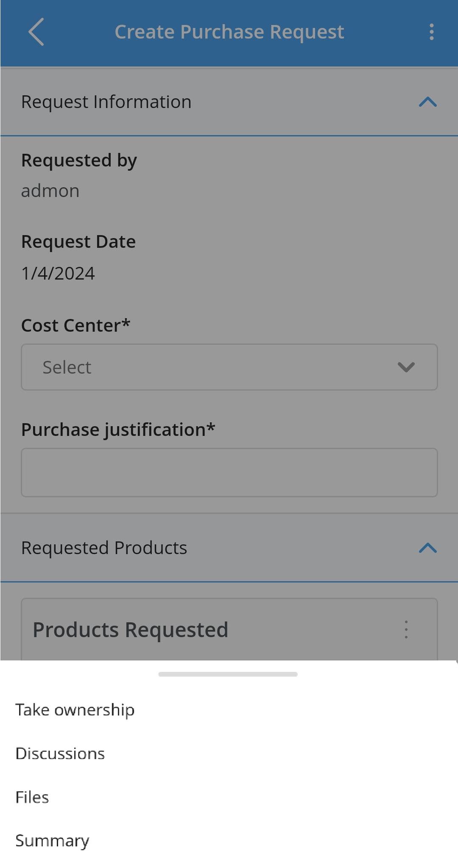
Task: Open the three-dot overflow menu in header
Action: 431,32
